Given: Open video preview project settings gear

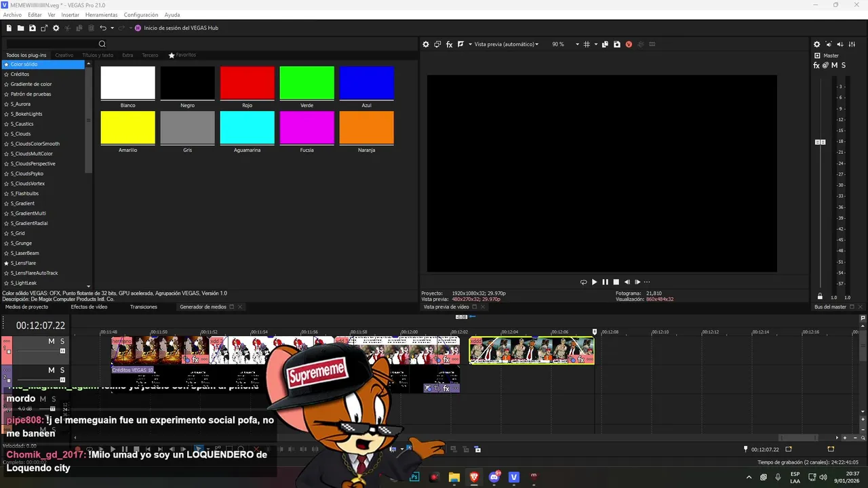Looking at the screenshot, I should click(x=426, y=44).
